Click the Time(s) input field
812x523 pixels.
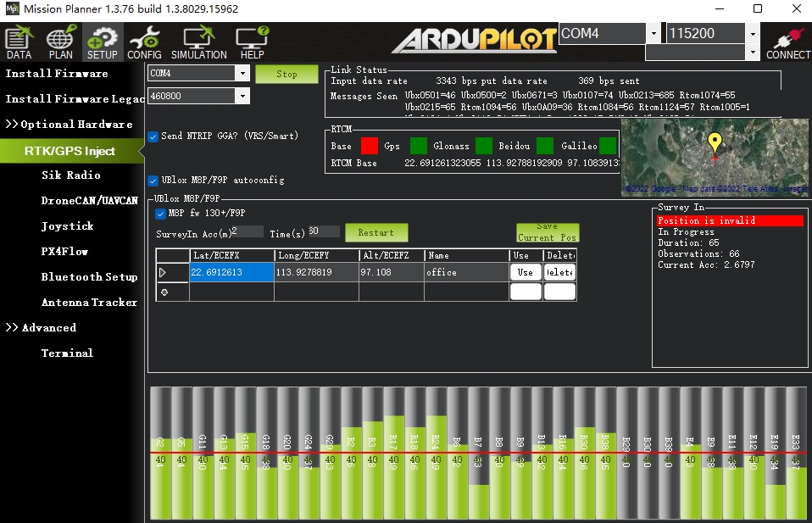[x=324, y=231]
